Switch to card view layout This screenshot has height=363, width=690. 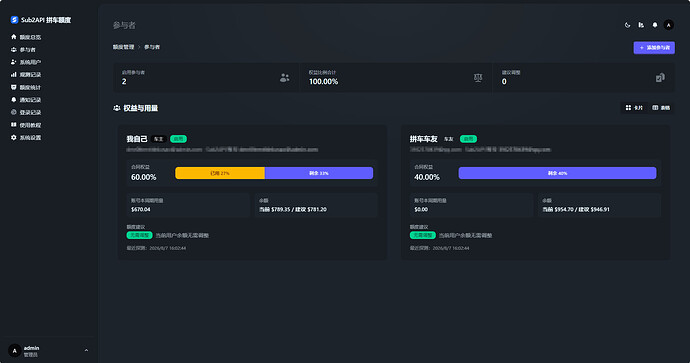tap(634, 108)
